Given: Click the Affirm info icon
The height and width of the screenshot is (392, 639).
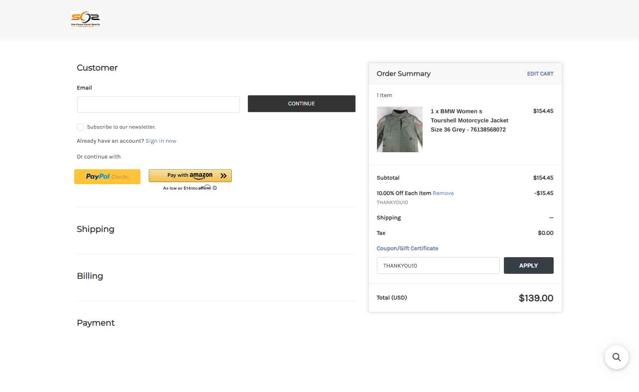Looking at the screenshot, I should click(x=215, y=188).
